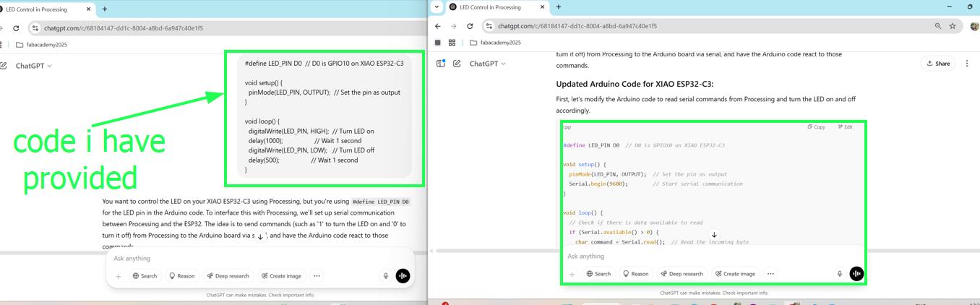Click the inline code '#define LED_PIN D0' in left window
Viewport: 980px width, 305px height.
(381, 202)
